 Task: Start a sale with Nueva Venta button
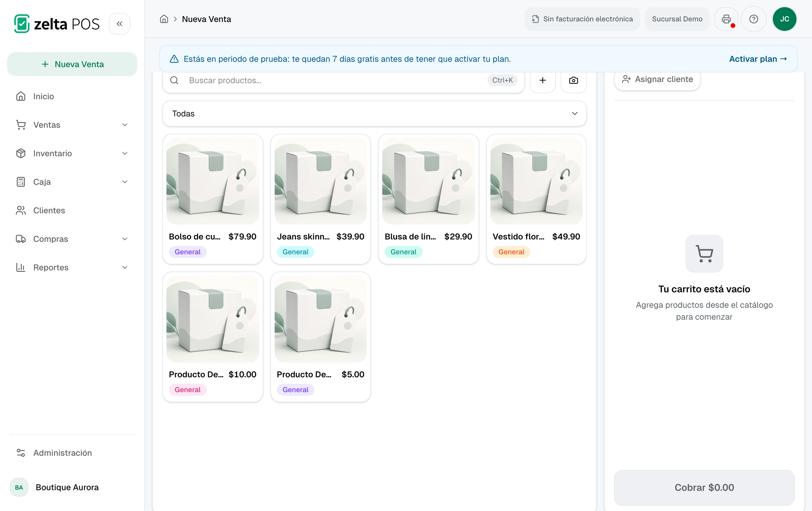72,64
